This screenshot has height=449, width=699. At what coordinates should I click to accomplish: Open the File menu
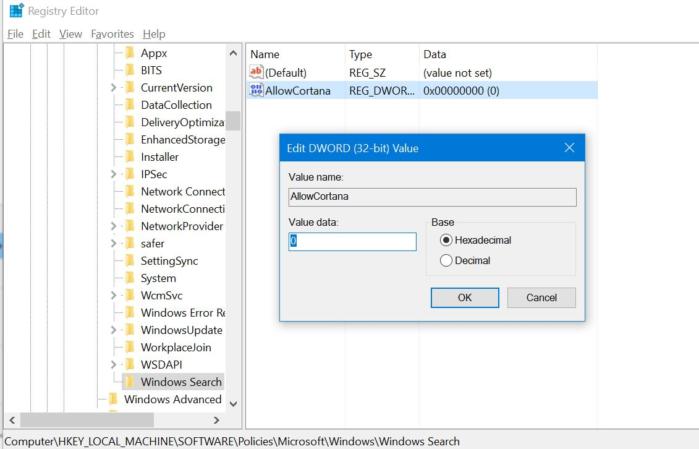pyautogui.click(x=14, y=33)
